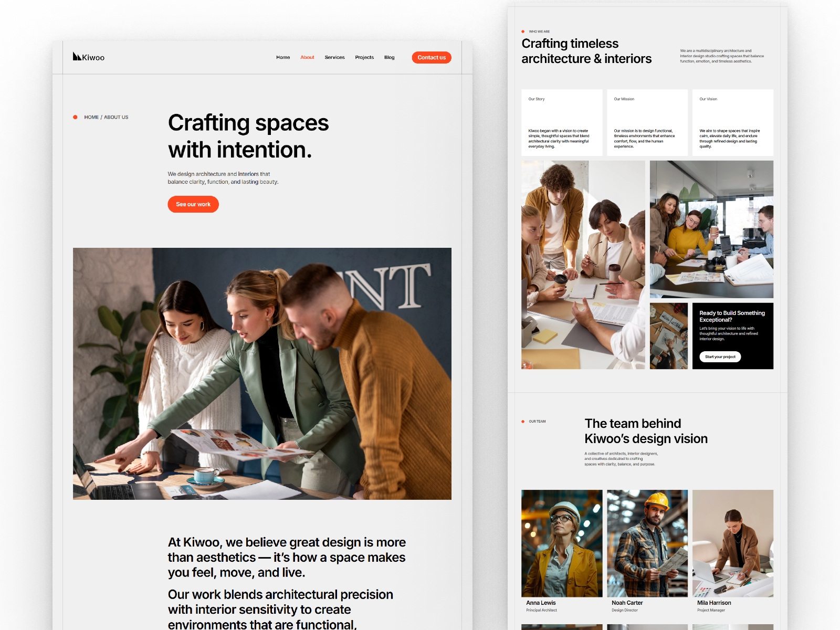Click the See our work button

[x=193, y=204]
